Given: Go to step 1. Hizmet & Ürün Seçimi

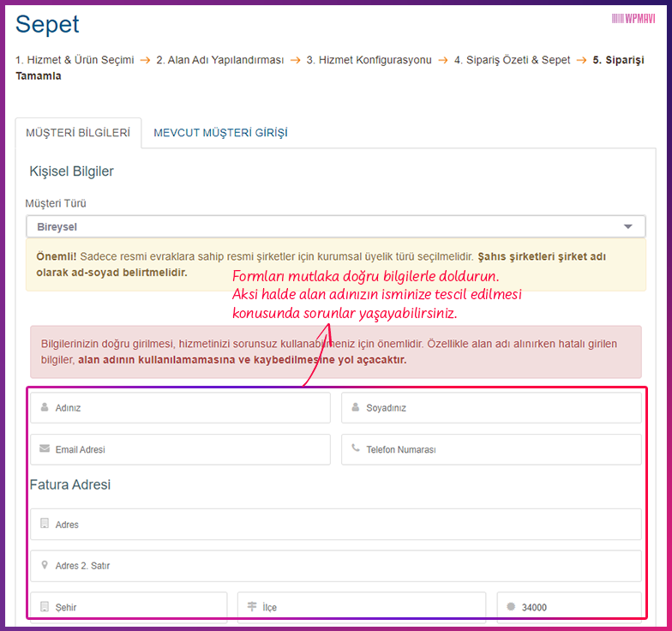Looking at the screenshot, I should click(x=75, y=60).
